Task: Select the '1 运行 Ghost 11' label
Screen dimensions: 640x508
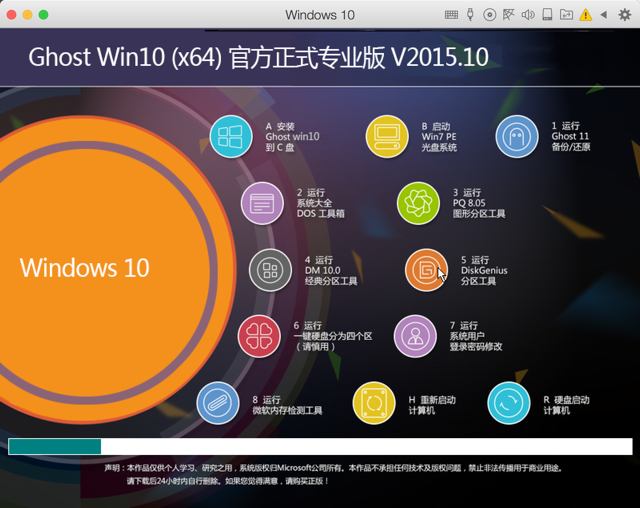Action: coord(571,136)
